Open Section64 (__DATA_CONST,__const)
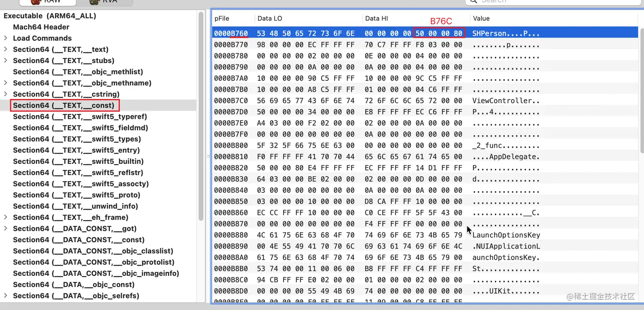 (x=79, y=240)
